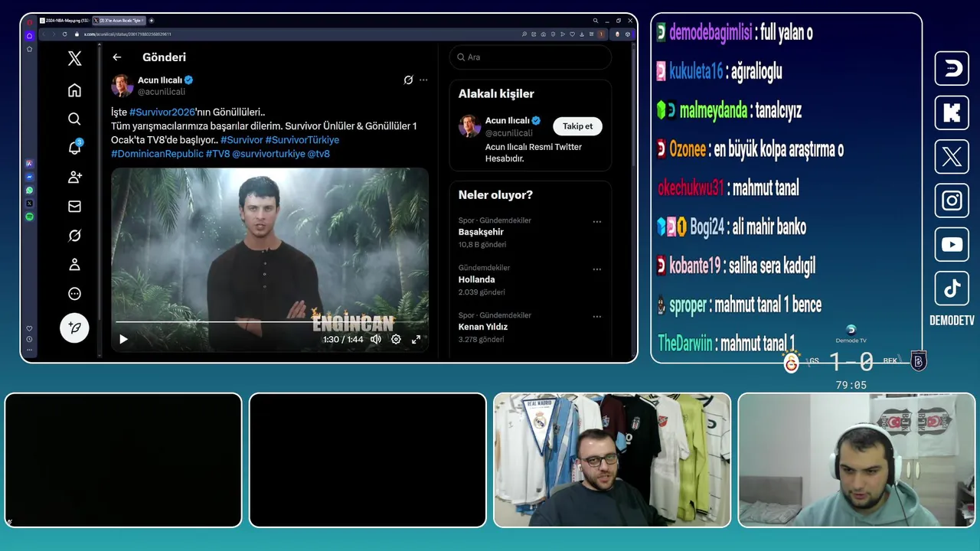Click the YouTube icon in overlay
This screenshot has width=980, height=551.
[x=952, y=245]
